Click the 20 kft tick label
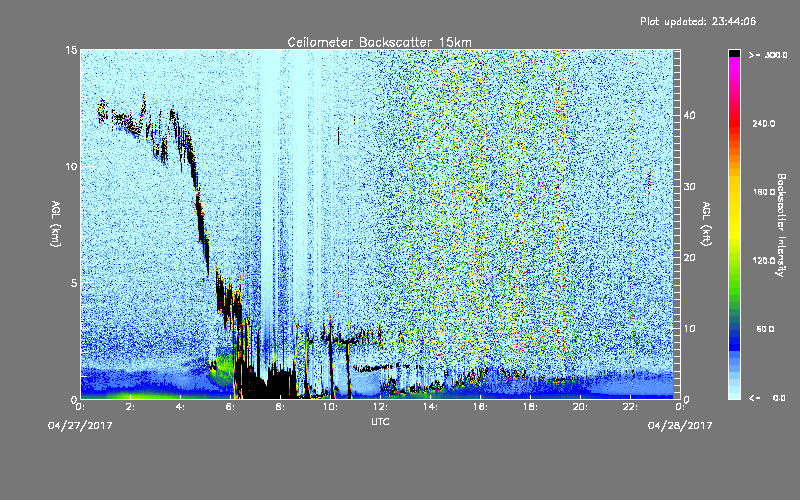The image size is (800, 500). [x=689, y=257]
